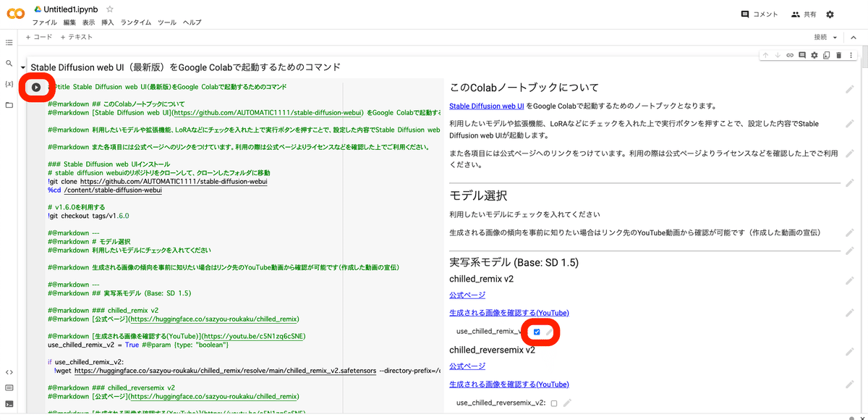The height and width of the screenshot is (420, 868).
Task: Delete the cell with trash icon
Action: 838,55
